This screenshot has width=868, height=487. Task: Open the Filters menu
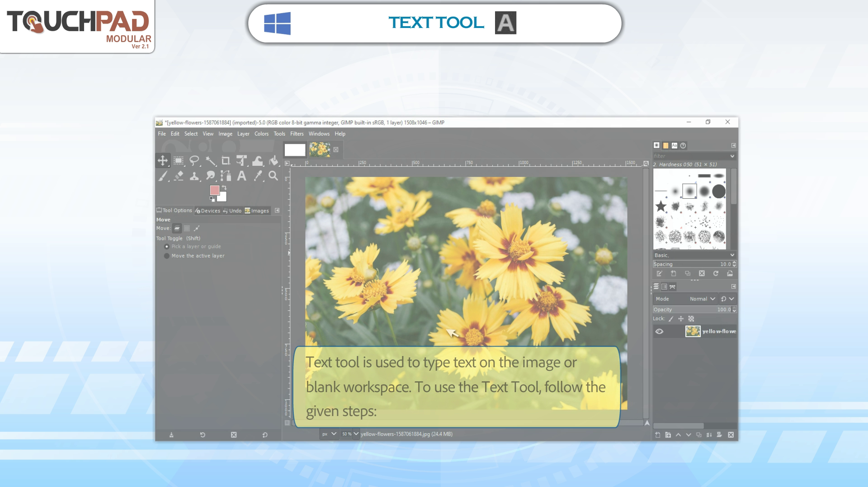click(x=297, y=134)
